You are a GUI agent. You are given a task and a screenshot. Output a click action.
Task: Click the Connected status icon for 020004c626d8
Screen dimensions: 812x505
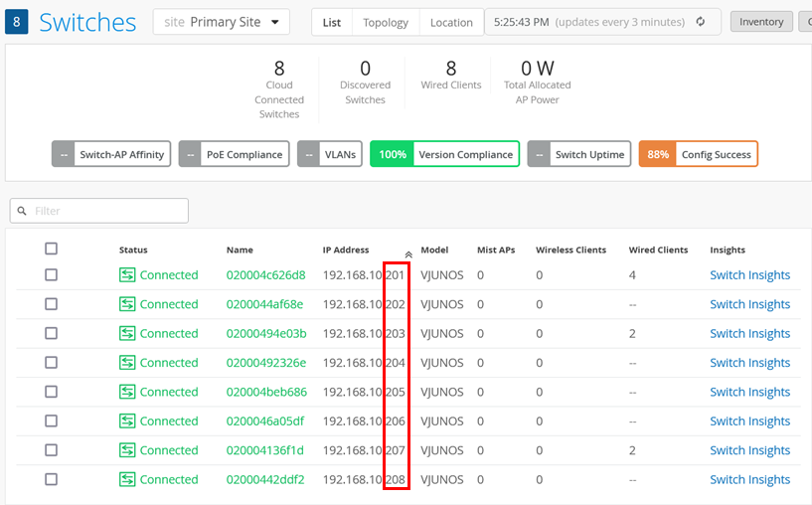click(x=127, y=275)
